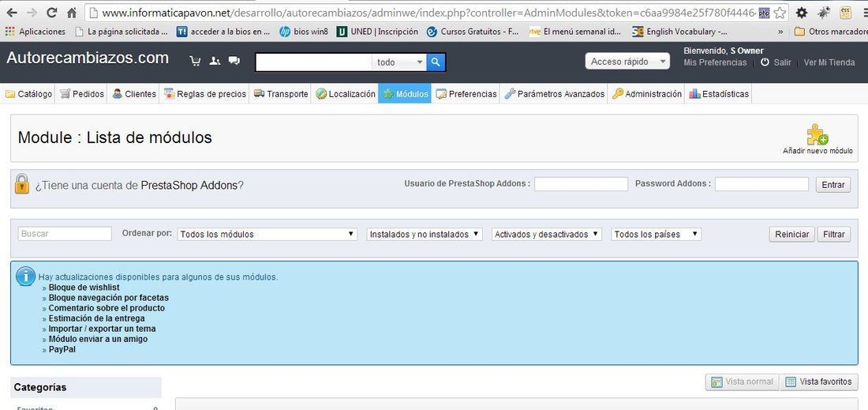Open the Reglas de precios tab
Screen dimensions: 868x410
(x=205, y=94)
